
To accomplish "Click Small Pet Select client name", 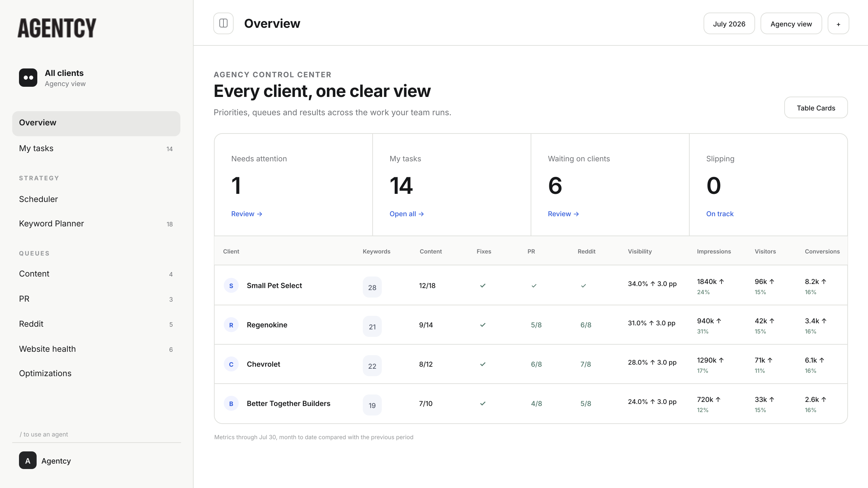I will pos(274,286).
